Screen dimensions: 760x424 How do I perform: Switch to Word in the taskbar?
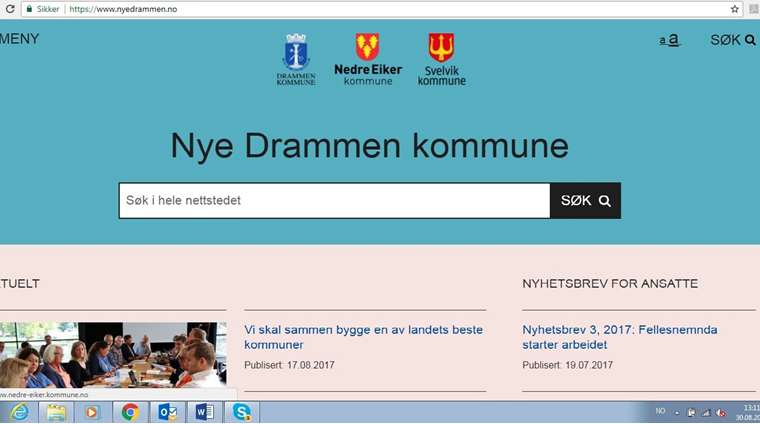click(x=204, y=412)
